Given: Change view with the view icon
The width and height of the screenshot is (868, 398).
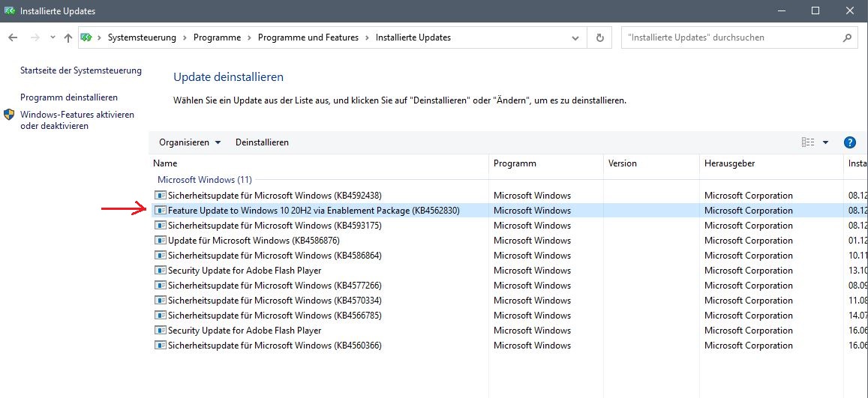Looking at the screenshot, I should [808, 142].
